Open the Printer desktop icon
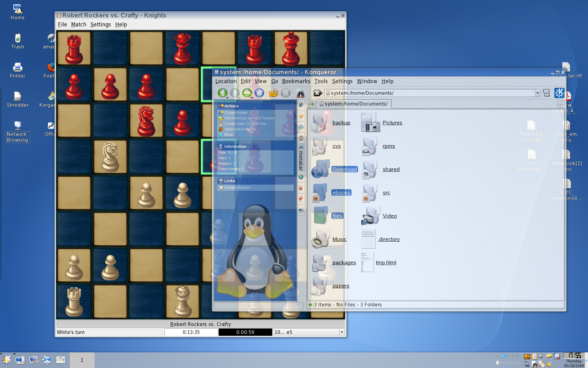This screenshot has height=368, width=588. (17, 71)
